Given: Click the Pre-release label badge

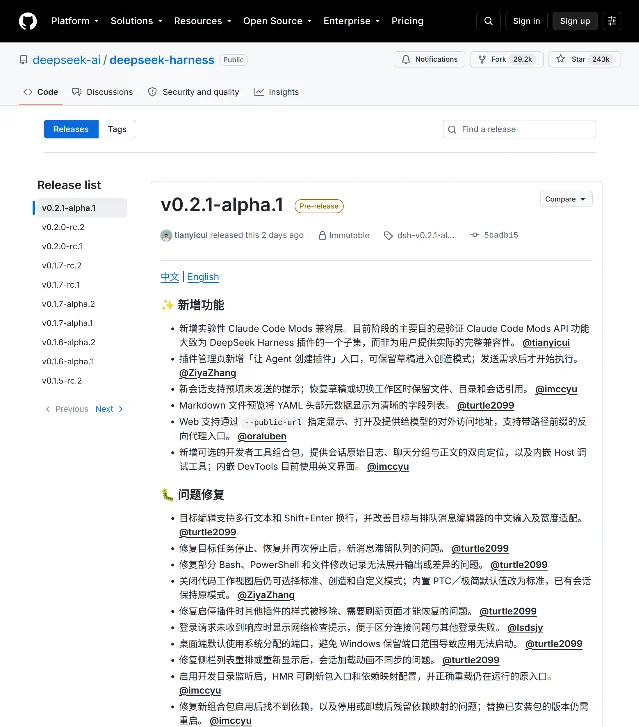Looking at the screenshot, I should point(319,206).
